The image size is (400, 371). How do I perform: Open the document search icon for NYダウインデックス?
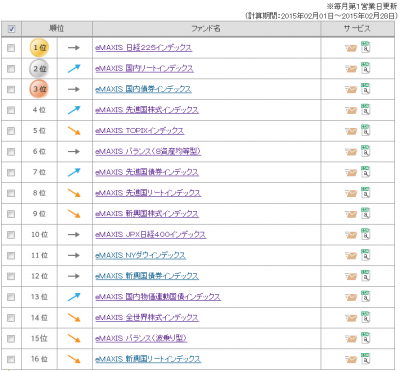366,255
